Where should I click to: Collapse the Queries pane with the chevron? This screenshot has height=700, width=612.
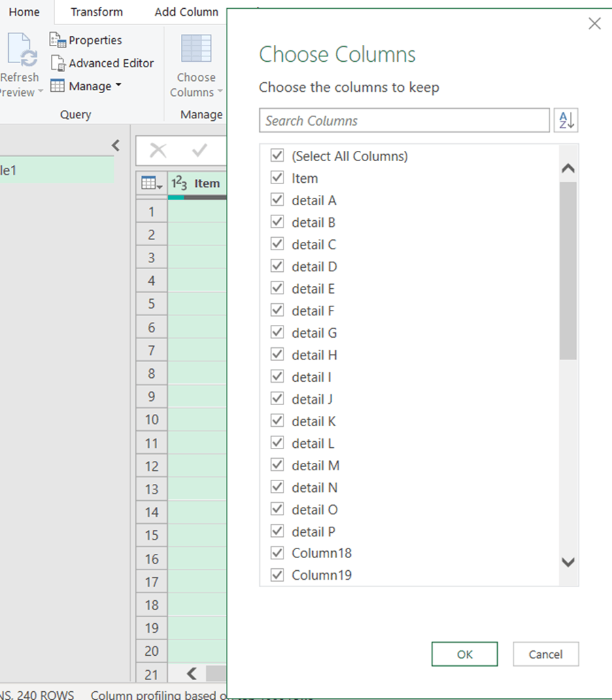pos(114,145)
